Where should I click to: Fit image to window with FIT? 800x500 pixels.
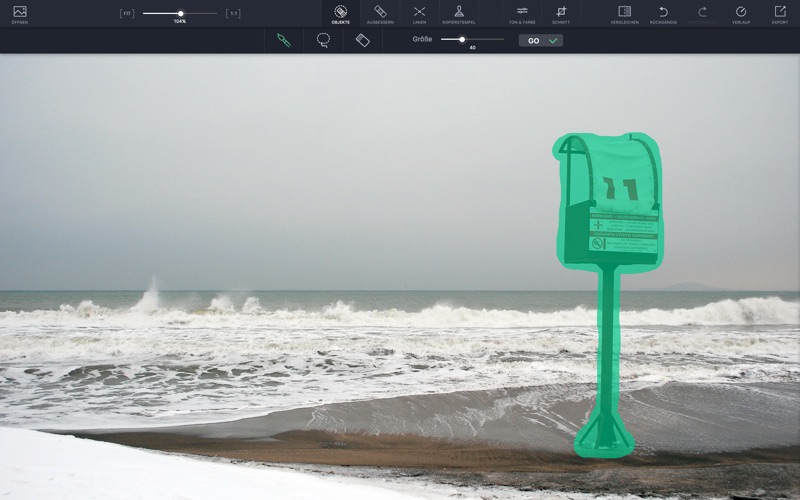click(x=127, y=14)
